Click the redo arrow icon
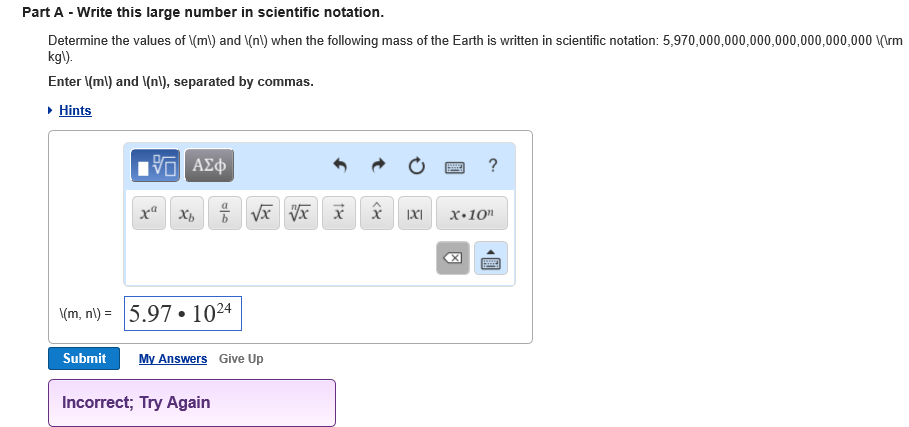This screenshot has height=427, width=909. tap(377, 167)
